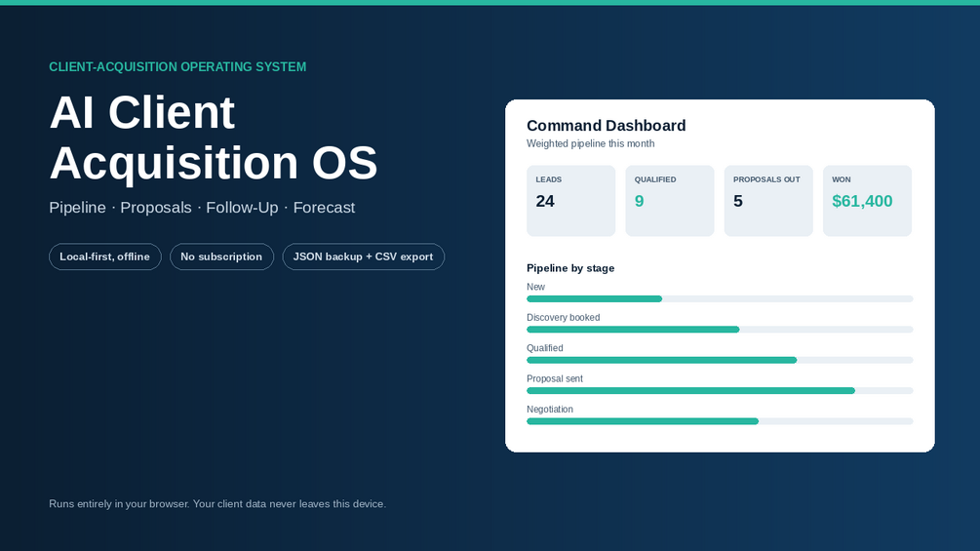
Task: Click the Discovery booked progress bar
Action: pyautogui.click(x=720, y=330)
